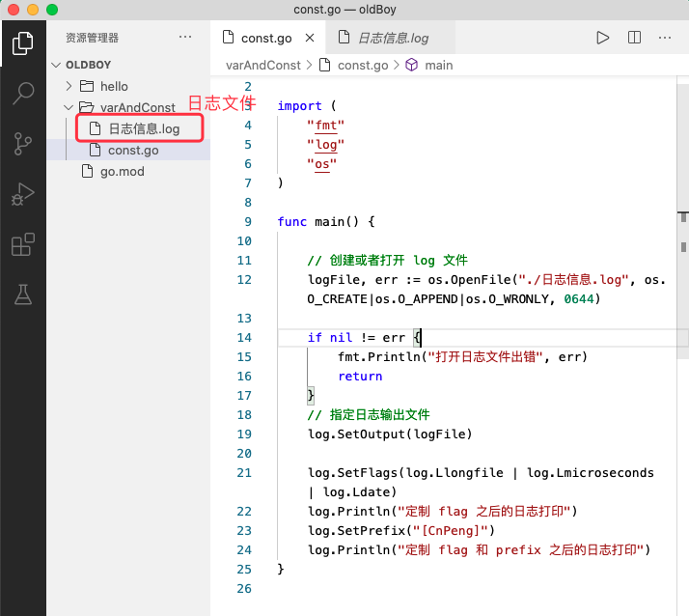Open the Testing flask icon view

coord(22,294)
